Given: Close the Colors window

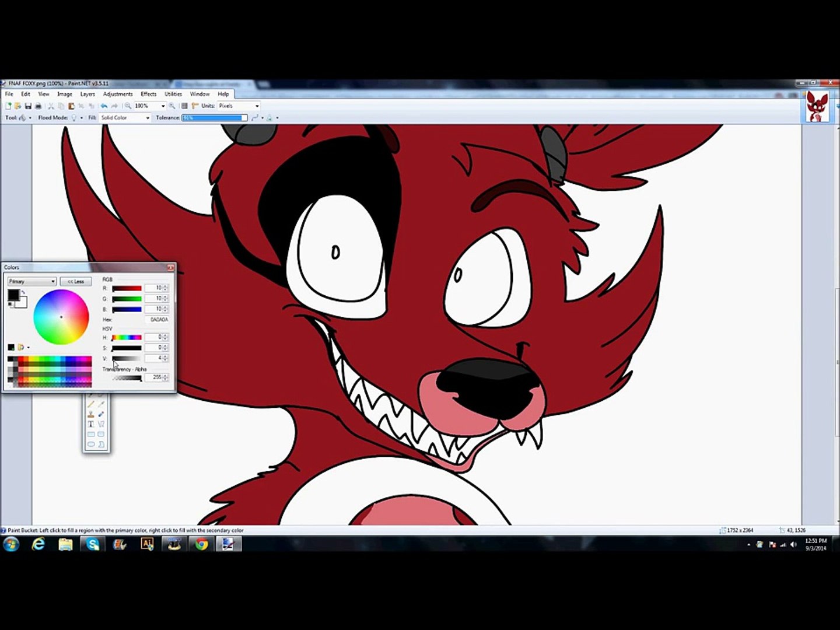Looking at the screenshot, I should [x=170, y=268].
